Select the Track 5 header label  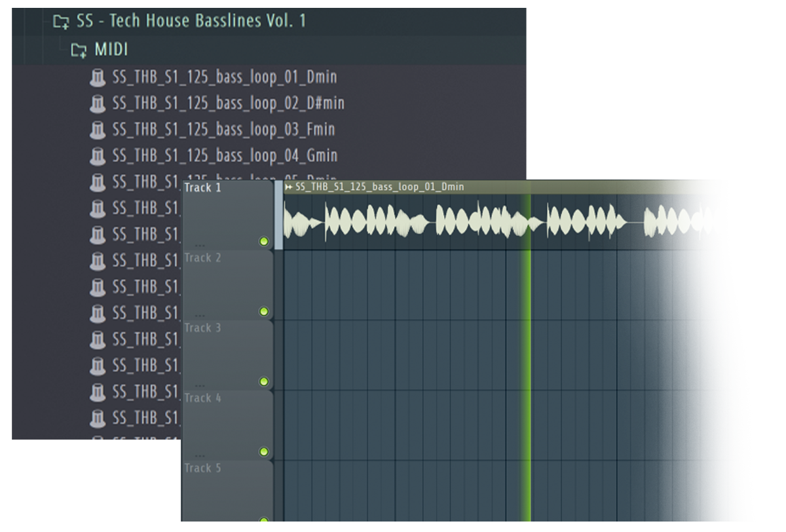tap(202, 468)
